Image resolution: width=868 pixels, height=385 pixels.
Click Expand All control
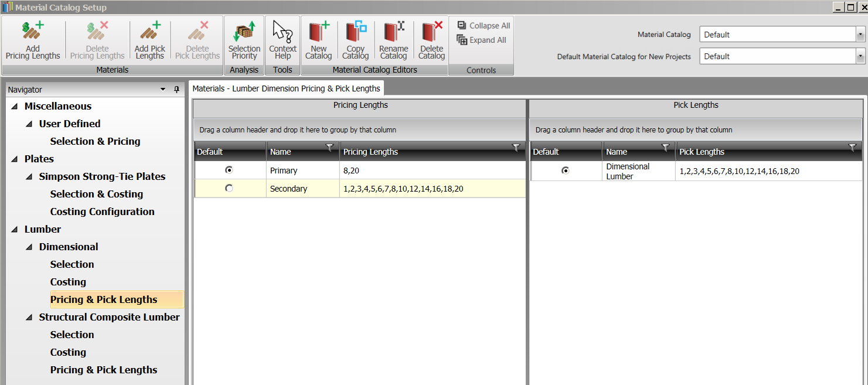click(x=482, y=40)
